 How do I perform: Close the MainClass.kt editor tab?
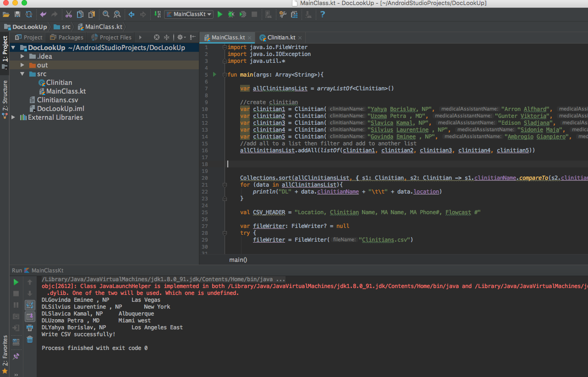250,38
